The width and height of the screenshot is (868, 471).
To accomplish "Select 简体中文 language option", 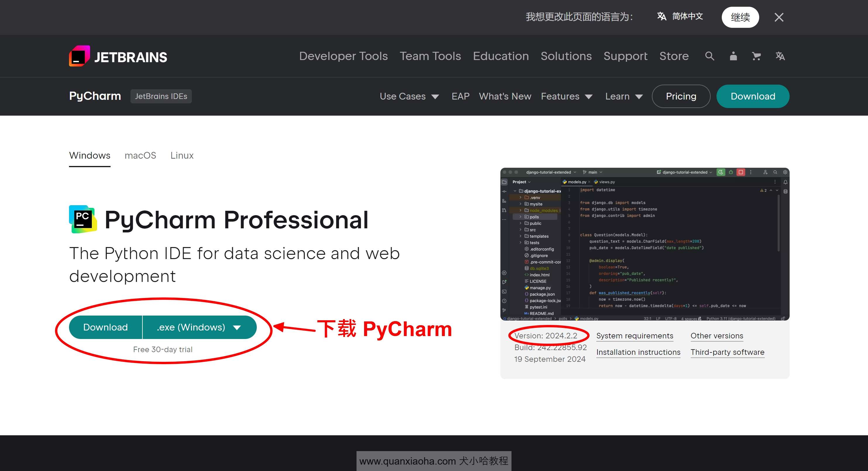I will (x=680, y=16).
